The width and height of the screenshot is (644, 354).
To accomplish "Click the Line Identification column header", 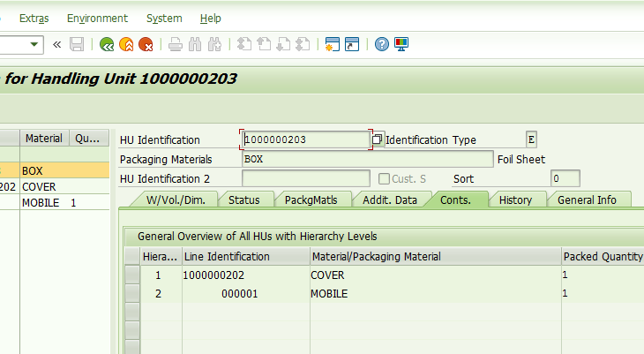I will [x=245, y=256].
